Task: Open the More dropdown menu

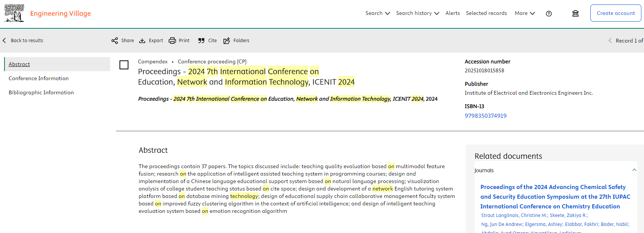Action: pyautogui.click(x=525, y=13)
